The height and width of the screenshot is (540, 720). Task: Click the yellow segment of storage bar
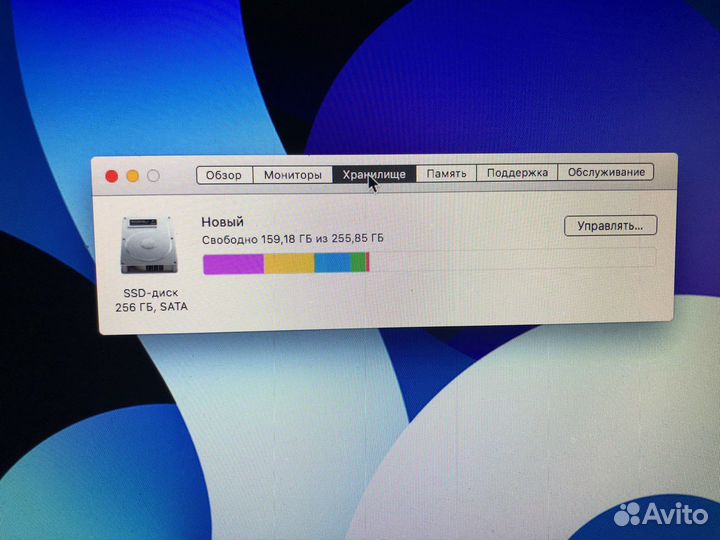(289, 263)
